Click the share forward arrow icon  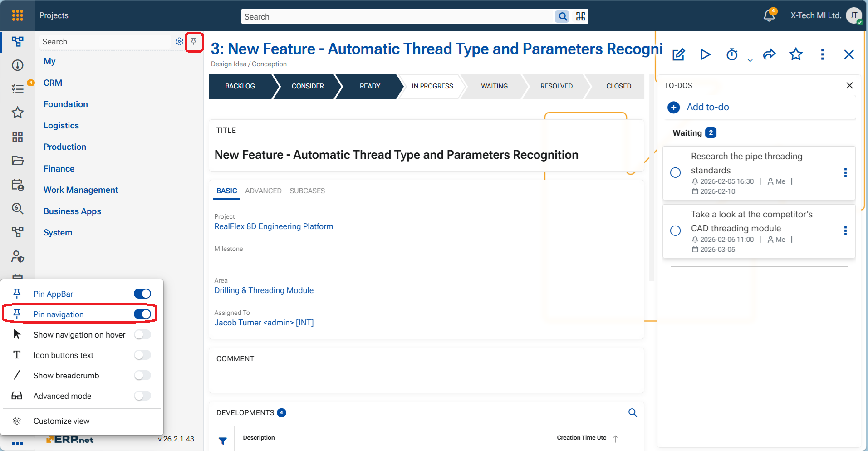(x=769, y=55)
